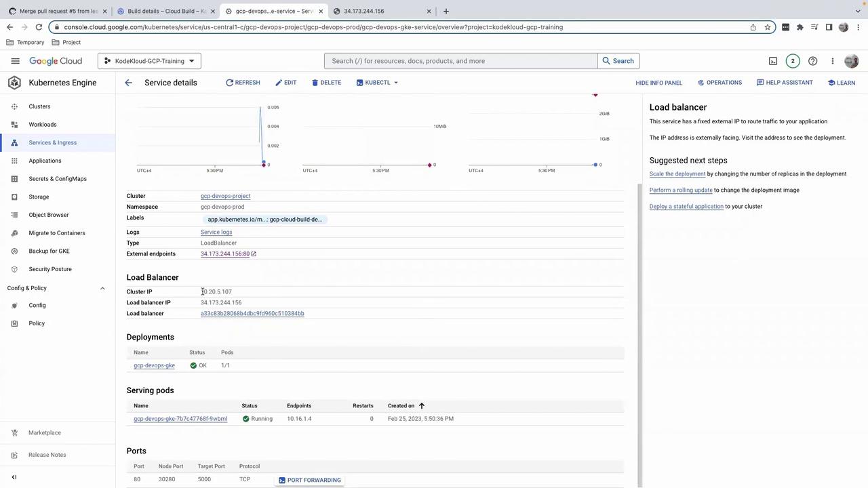This screenshot has width=868, height=488.
Task: Open the Learn panel
Action: tap(842, 83)
